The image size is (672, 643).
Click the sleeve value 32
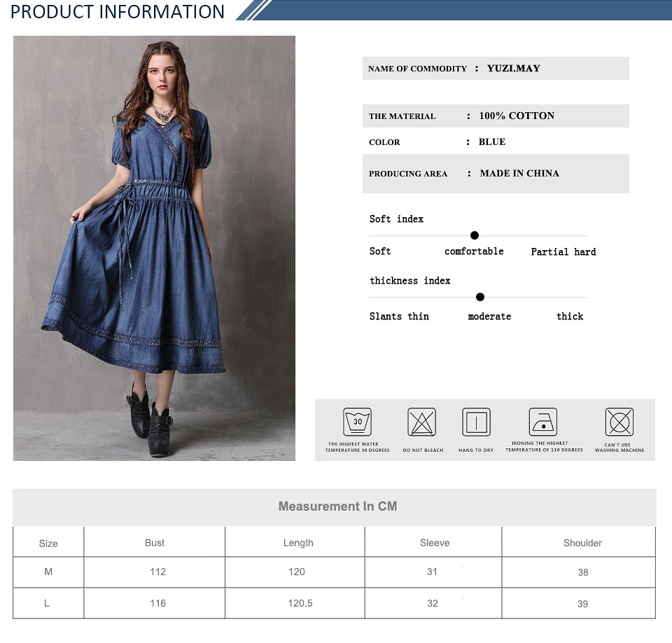click(433, 603)
